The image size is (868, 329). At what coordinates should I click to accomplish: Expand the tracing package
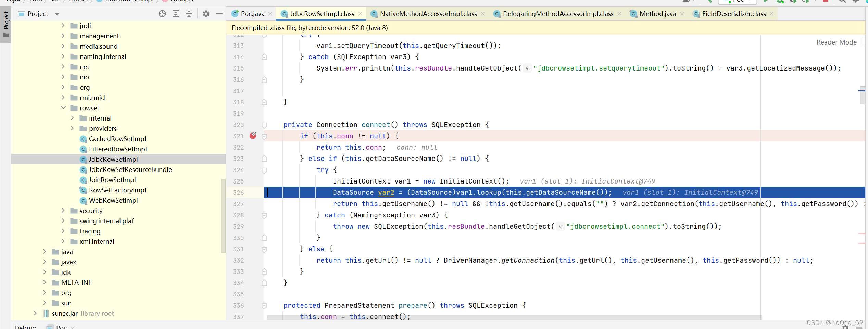tap(63, 231)
